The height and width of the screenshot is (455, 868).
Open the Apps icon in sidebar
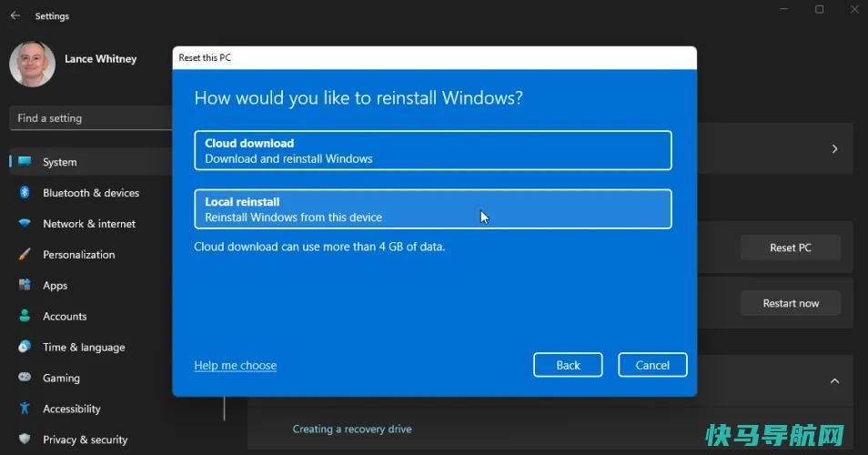coord(25,285)
